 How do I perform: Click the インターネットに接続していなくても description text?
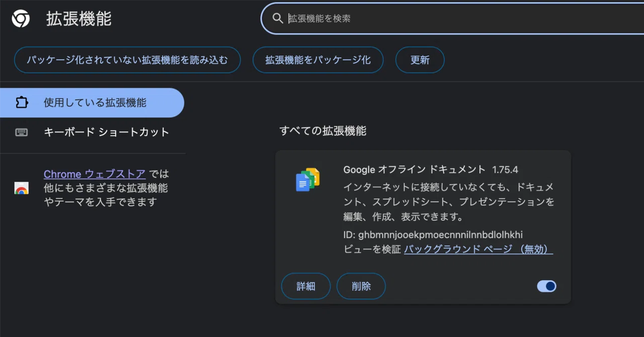[x=449, y=202]
